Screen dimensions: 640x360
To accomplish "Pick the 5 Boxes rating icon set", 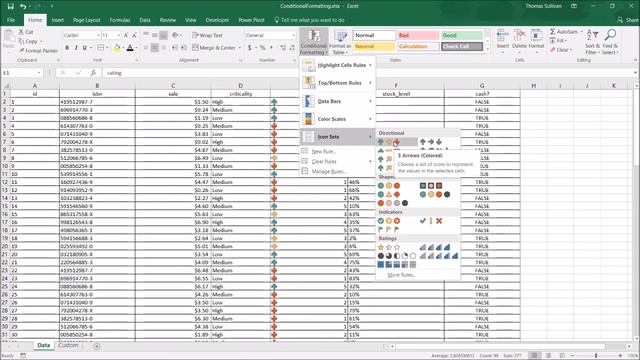I will tap(397, 264).
